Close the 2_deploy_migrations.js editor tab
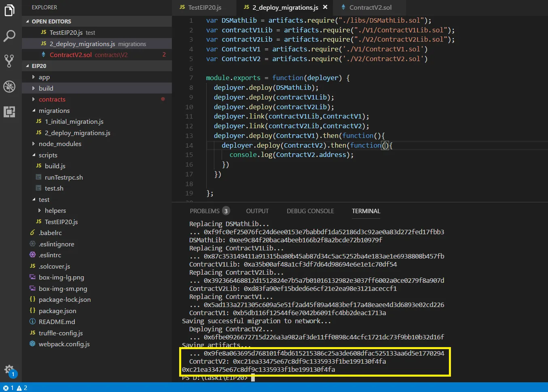The width and height of the screenshot is (548, 392). point(325,7)
